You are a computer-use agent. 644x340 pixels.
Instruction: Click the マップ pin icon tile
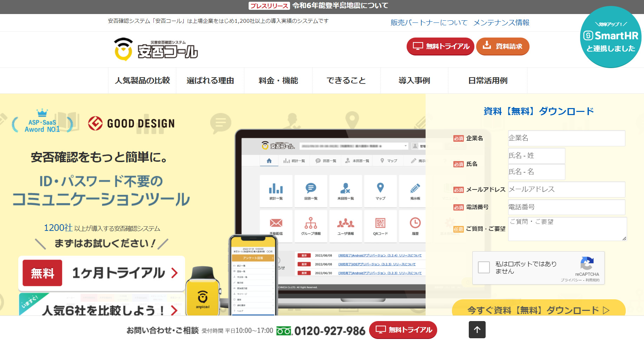click(x=380, y=191)
